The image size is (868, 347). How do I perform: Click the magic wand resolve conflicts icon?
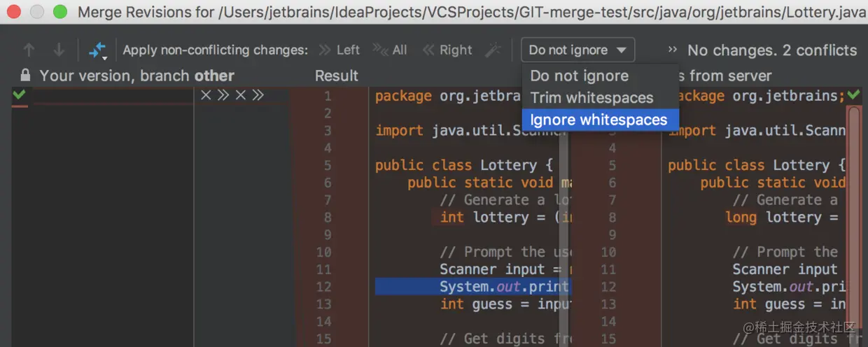point(493,50)
